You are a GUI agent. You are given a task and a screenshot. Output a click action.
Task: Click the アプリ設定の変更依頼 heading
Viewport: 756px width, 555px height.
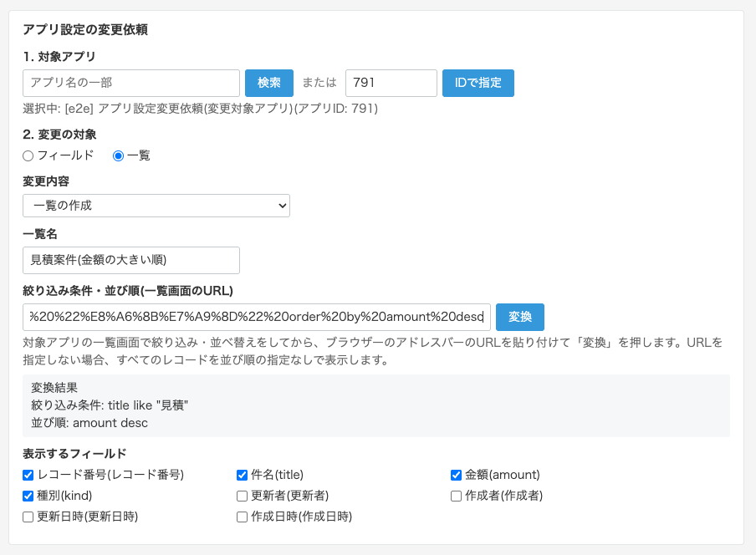[x=85, y=30]
